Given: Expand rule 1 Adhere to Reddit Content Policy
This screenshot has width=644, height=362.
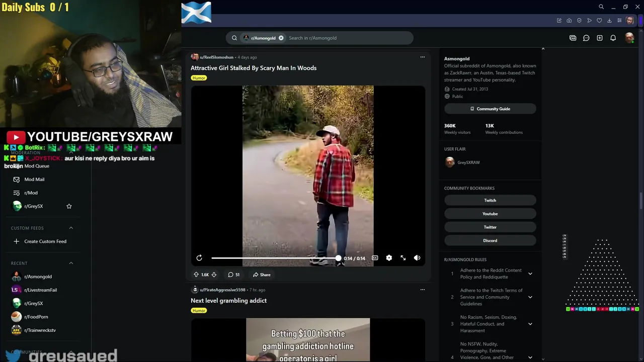Looking at the screenshot, I should [530, 274].
